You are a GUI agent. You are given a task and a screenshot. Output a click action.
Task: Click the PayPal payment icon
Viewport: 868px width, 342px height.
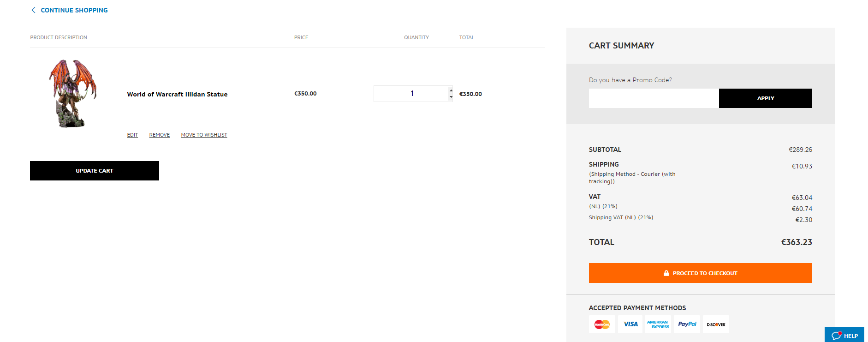point(687,324)
